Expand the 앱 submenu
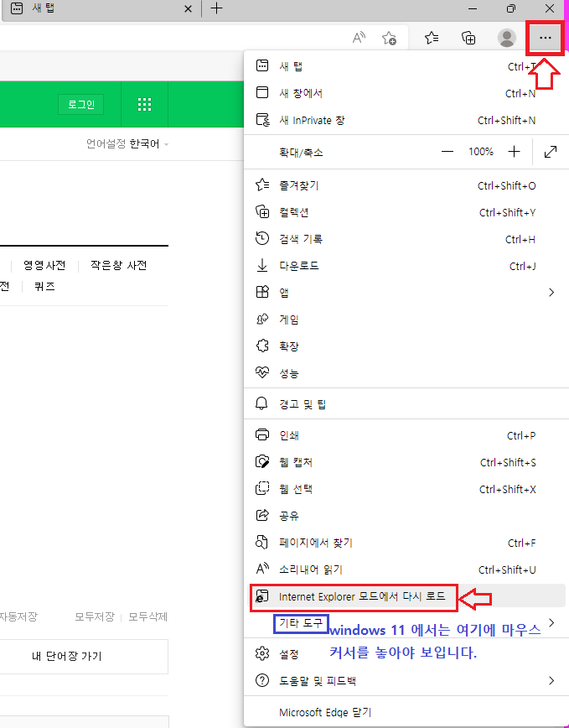Viewport: 569px width, 728px height. [x=405, y=293]
